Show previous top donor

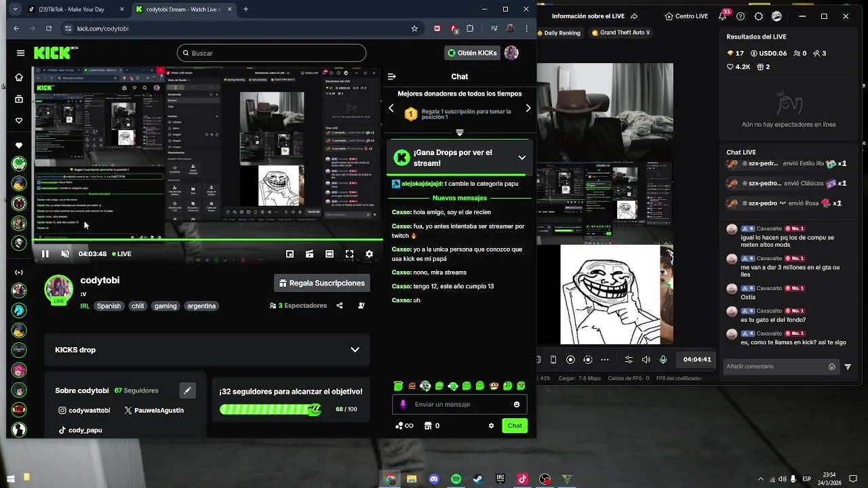pyautogui.click(x=391, y=108)
